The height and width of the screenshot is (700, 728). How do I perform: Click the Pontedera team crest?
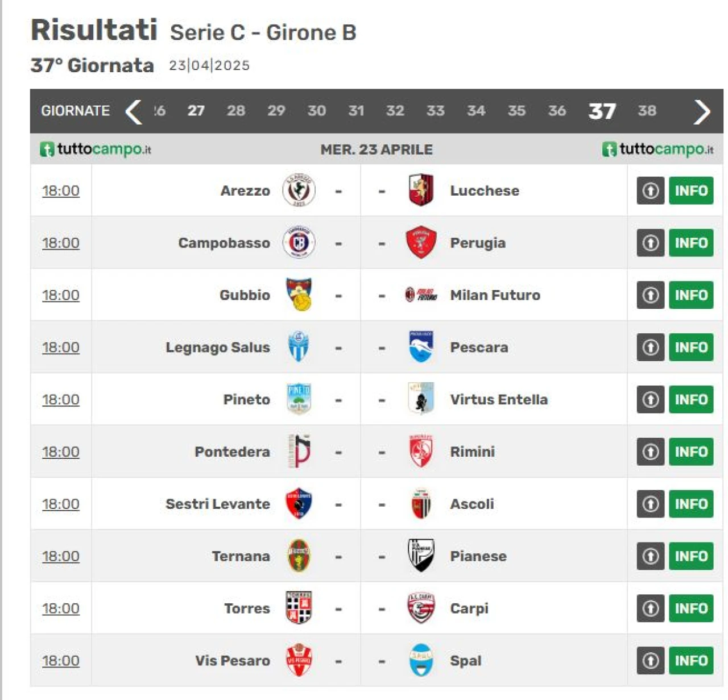pos(299,452)
